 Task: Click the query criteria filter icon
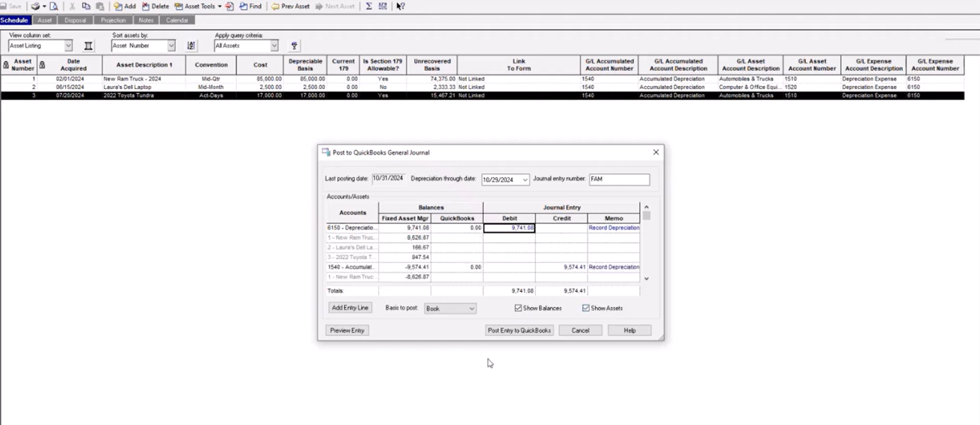pos(294,46)
